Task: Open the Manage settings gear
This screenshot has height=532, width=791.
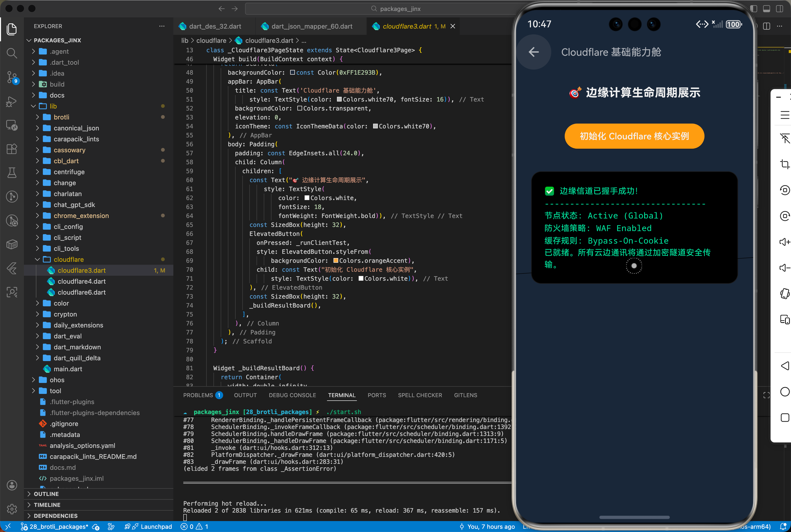Action: [12, 508]
